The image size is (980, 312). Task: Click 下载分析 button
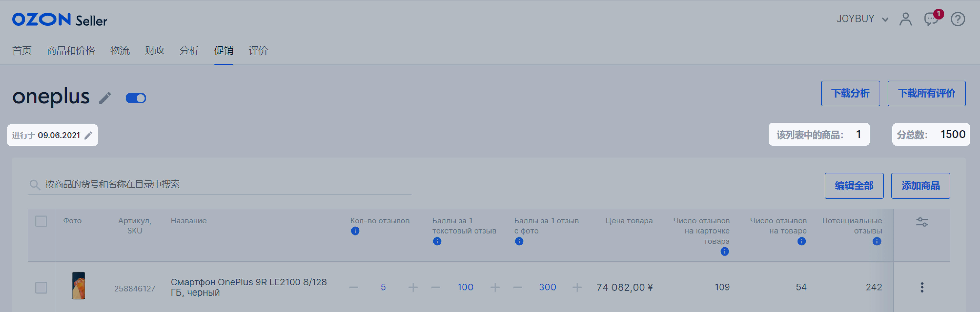(x=850, y=93)
